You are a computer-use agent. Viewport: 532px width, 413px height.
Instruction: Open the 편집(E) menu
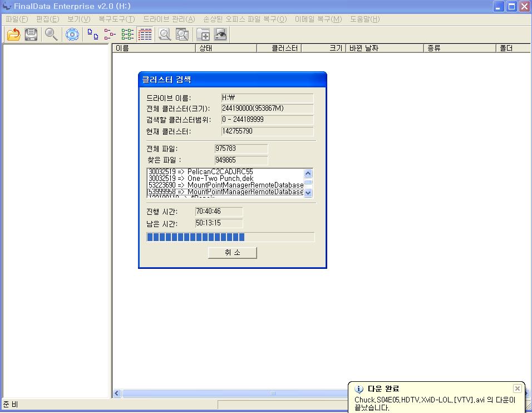coord(48,19)
